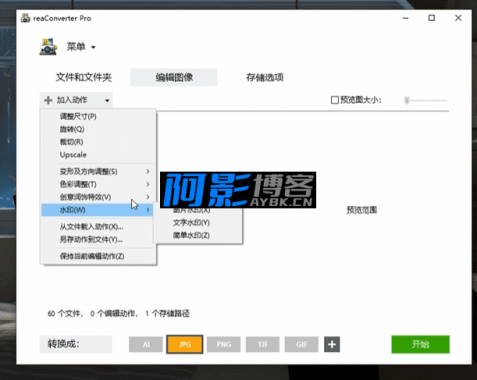Switch to the 编辑图像 tab
477x380 pixels.
click(x=174, y=77)
